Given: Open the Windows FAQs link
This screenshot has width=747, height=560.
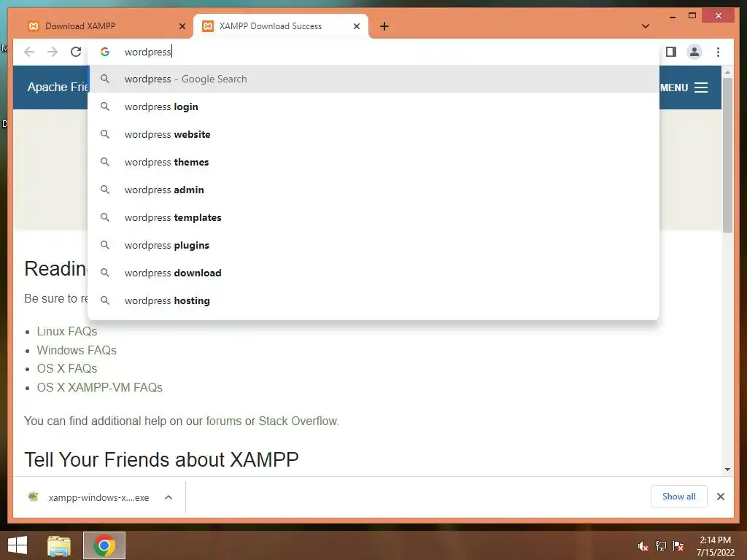Looking at the screenshot, I should 77,350.
